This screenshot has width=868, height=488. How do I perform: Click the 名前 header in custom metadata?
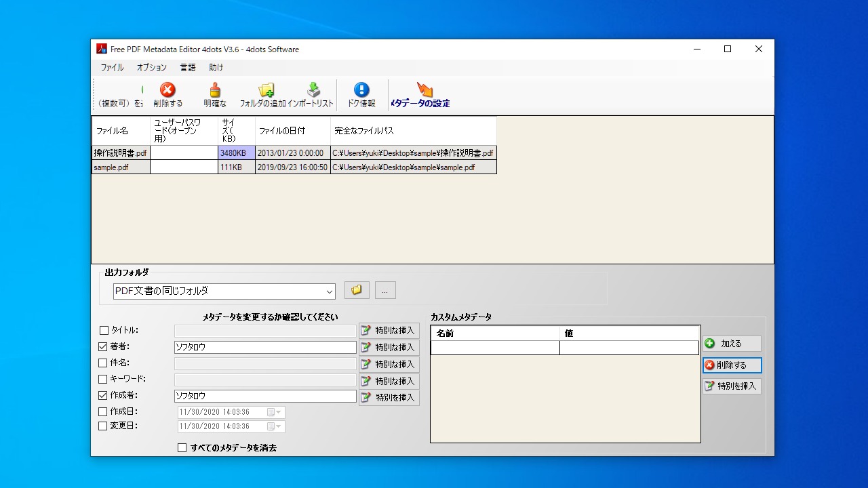[496, 333]
